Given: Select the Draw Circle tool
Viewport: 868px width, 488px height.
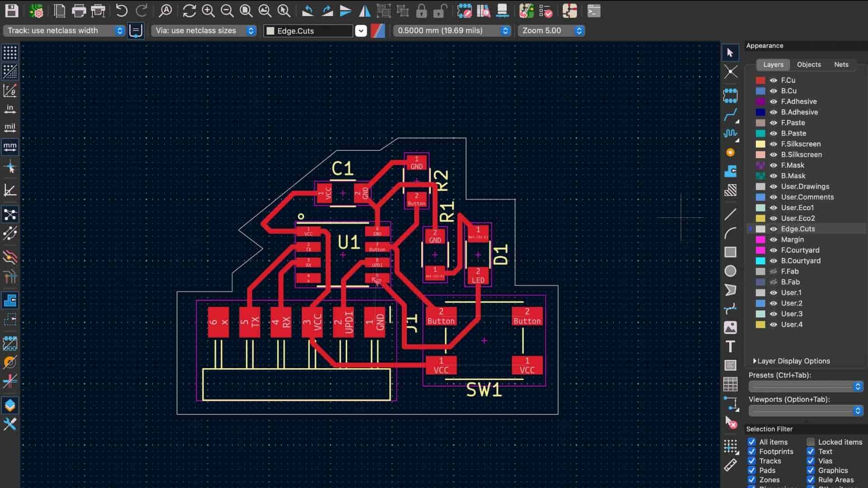Looking at the screenshot, I should click(730, 271).
